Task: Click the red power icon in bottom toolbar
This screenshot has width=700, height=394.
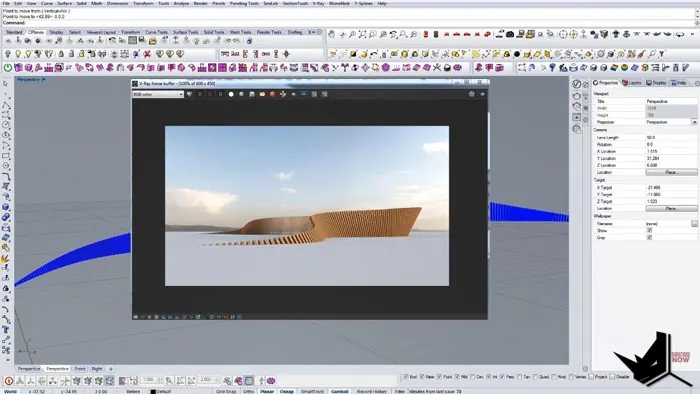Action: coord(8,381)
